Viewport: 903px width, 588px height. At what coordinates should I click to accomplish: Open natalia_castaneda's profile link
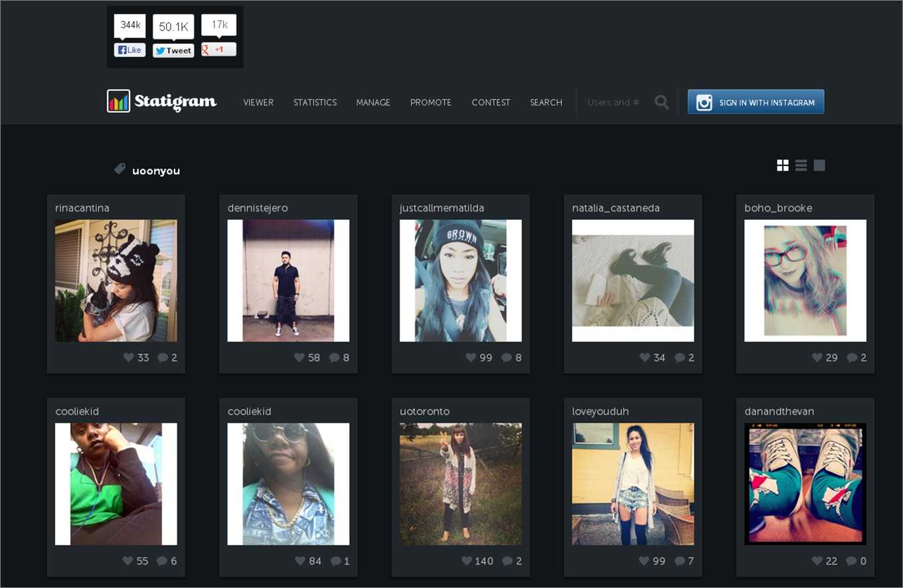[616, 208]
